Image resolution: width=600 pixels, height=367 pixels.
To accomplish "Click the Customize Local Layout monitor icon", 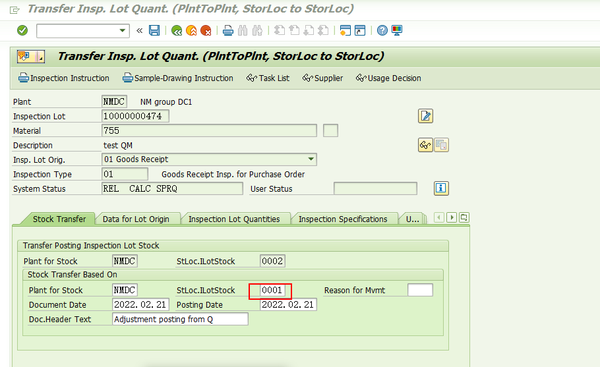I will (x=397, y=30).
